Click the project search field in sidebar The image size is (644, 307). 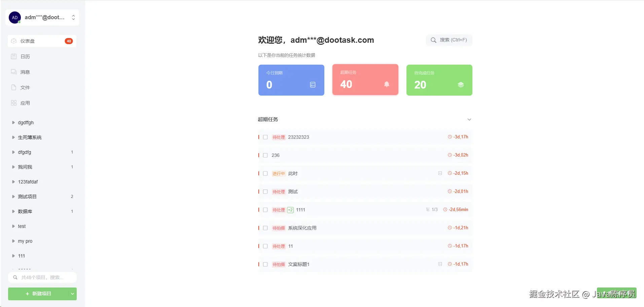tap(42, 277)
